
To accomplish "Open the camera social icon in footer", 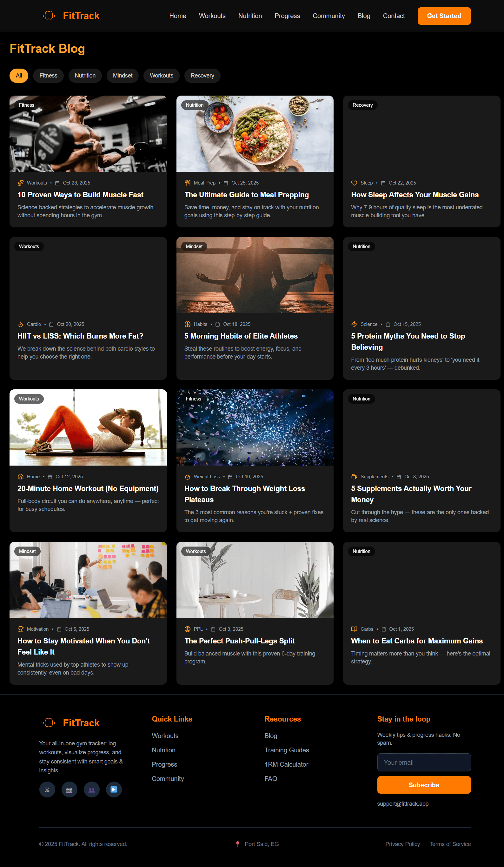I will pos(70,789).
